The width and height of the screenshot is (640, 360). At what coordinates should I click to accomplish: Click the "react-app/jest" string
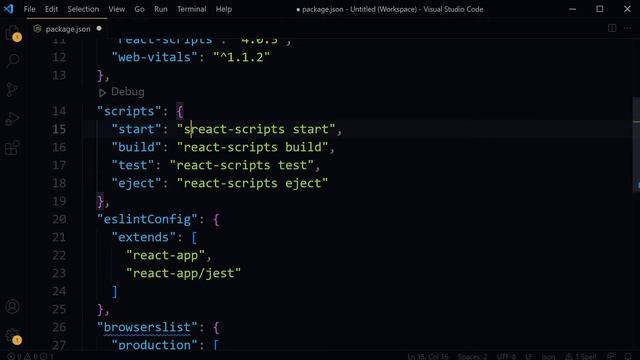[184, 273]
